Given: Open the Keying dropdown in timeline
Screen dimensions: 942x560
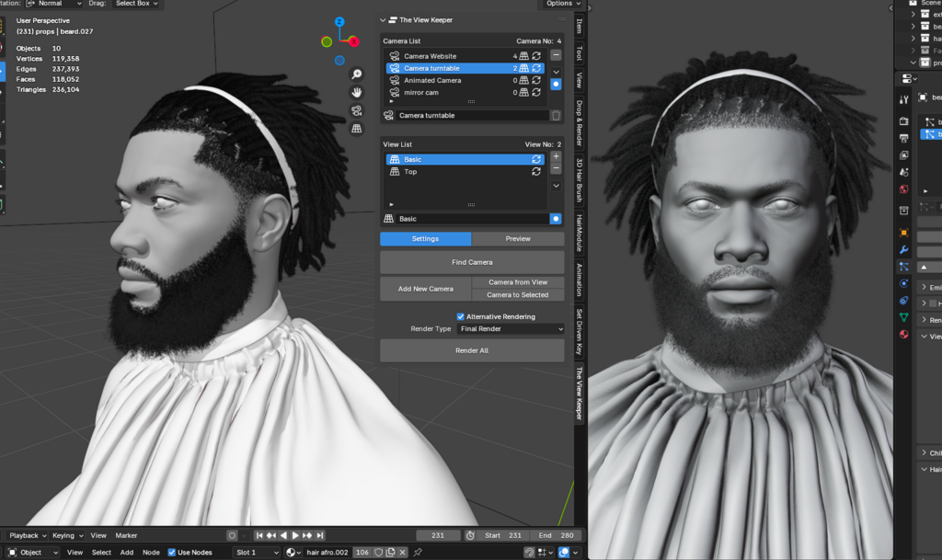Looking at the screenshot, I should 67,535.
